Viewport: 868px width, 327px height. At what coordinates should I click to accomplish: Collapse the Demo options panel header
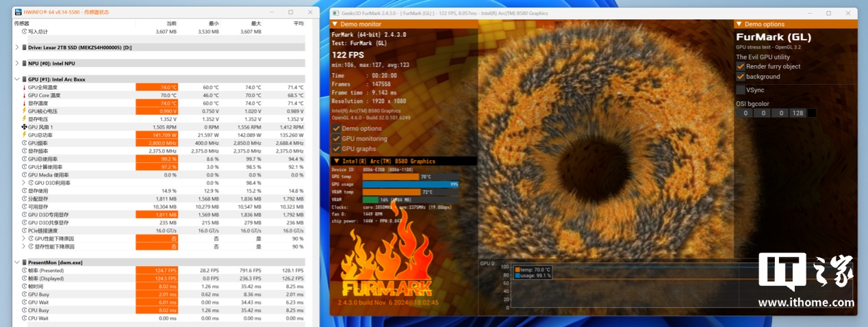(x=739, y=24)
